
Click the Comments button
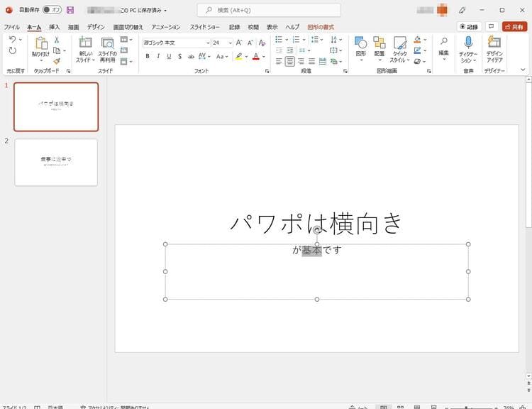pos(492,27)
